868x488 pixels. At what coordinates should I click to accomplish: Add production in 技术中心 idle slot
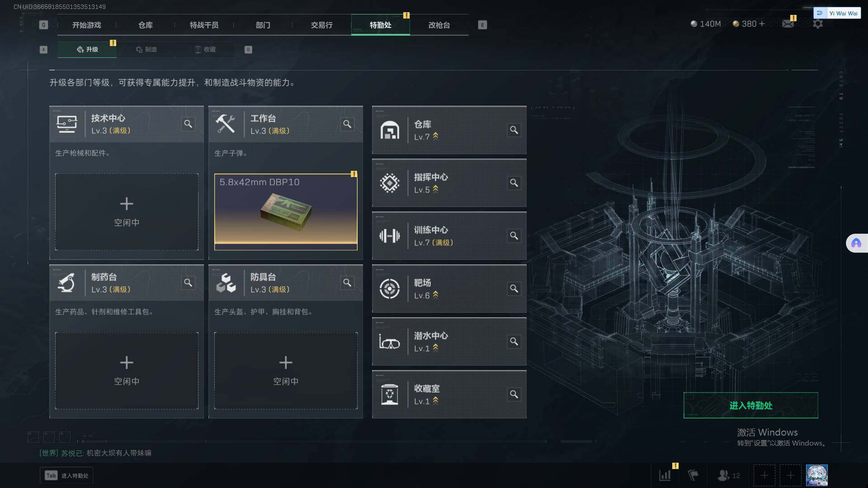(x=127, y=212)
